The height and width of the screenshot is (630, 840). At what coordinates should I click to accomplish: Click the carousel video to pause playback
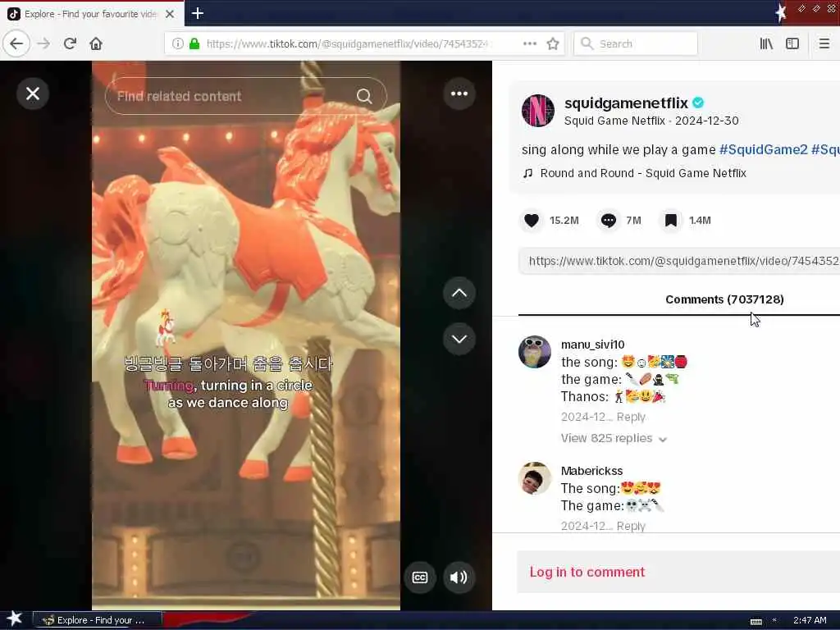[x=246, y=336]
